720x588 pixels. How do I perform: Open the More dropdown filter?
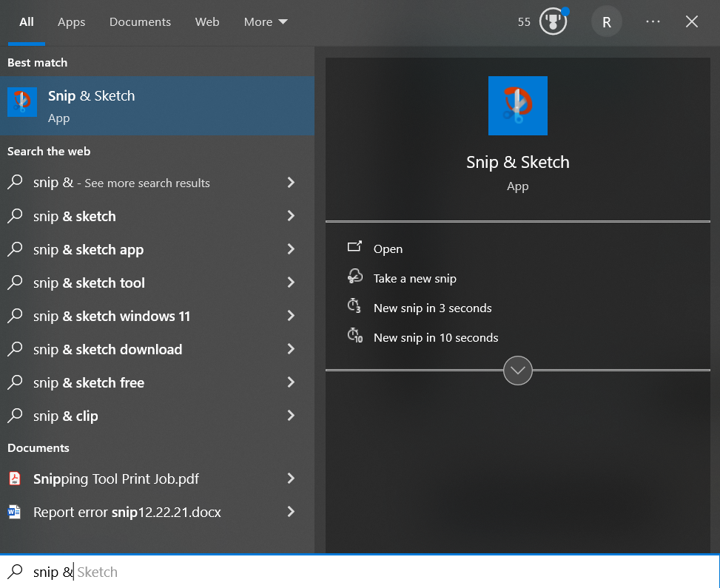tap(266, 22)
